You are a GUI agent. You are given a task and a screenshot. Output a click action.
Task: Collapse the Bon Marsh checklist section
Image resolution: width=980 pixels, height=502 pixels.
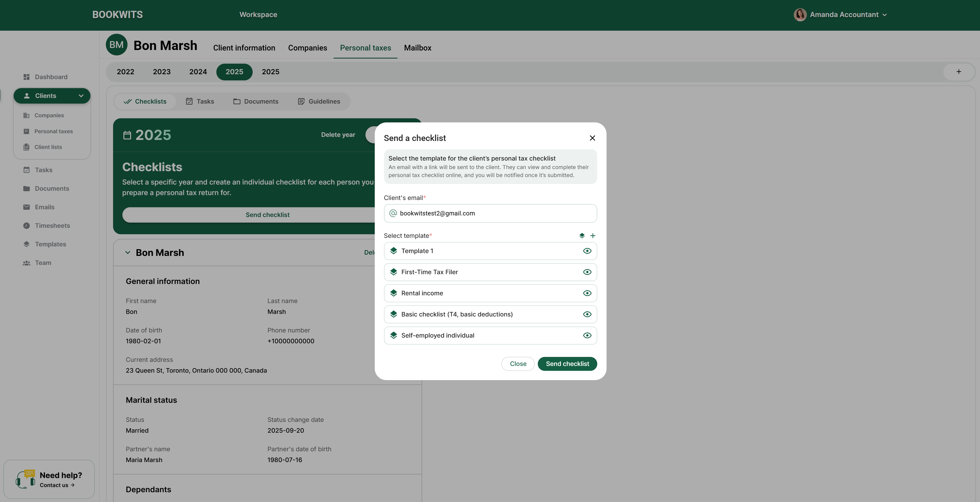pyautogui.click(x=128, y=252)
